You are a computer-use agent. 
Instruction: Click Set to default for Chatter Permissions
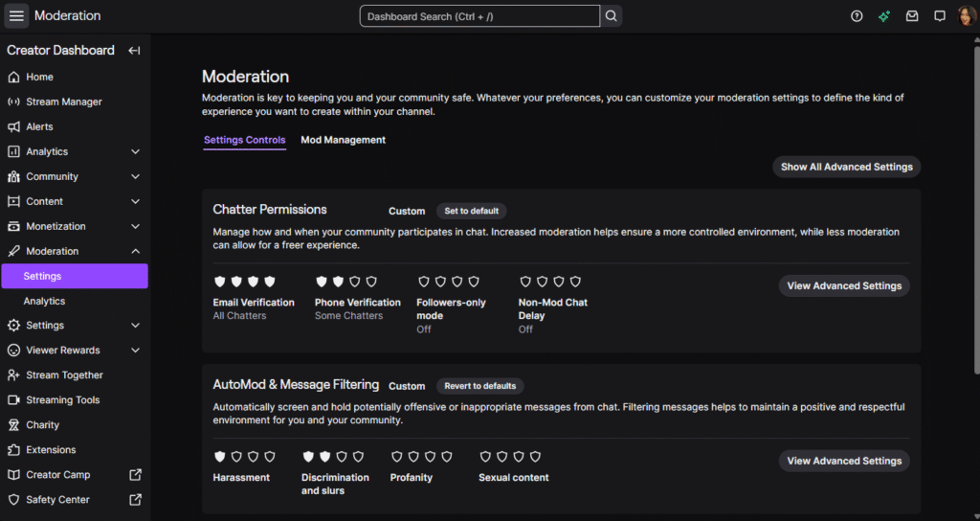pos(471,211)
